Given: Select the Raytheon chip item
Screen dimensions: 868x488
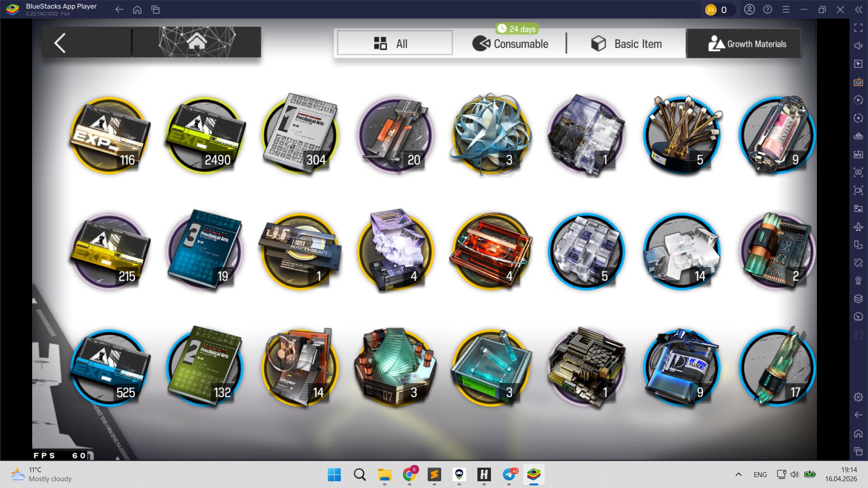Looking at the screenshot, I should coord(300,251).
